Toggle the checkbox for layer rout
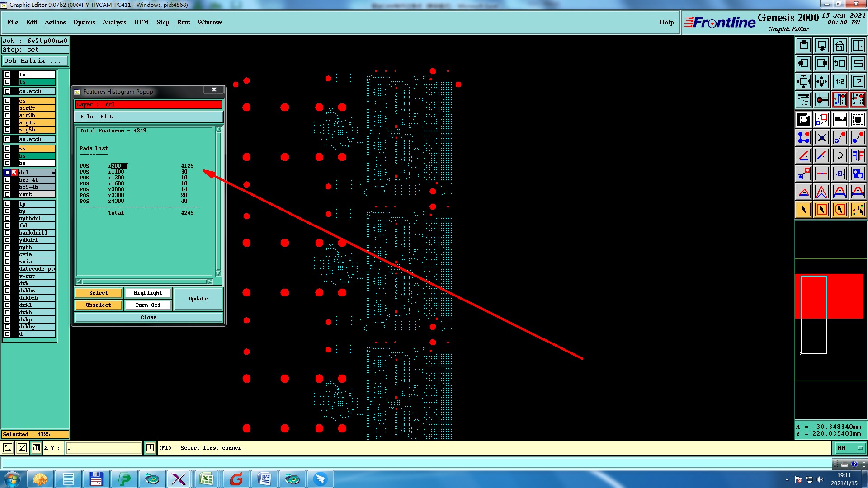The image size is (868, 488). click(x=7, y=194)
